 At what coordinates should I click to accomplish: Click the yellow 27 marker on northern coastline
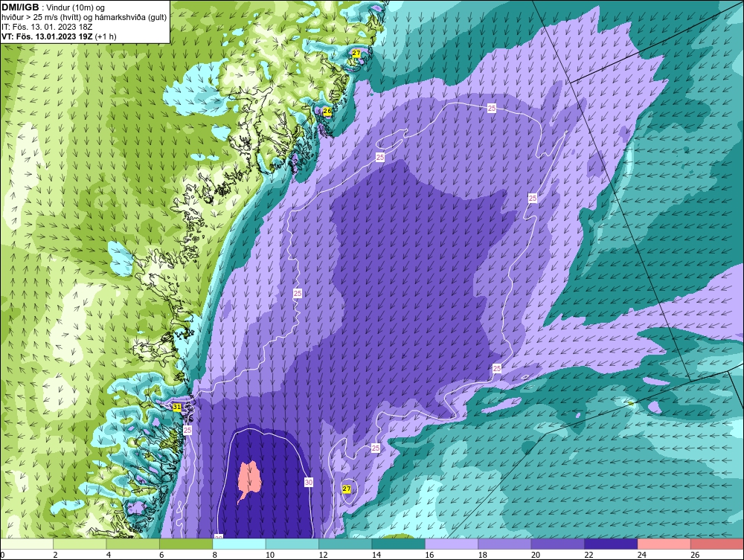(x=356, y=54)
